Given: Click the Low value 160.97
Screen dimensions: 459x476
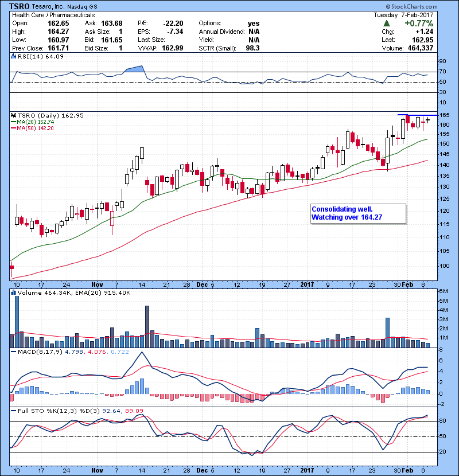Looking at the screenshot, I should pos(59,40).
